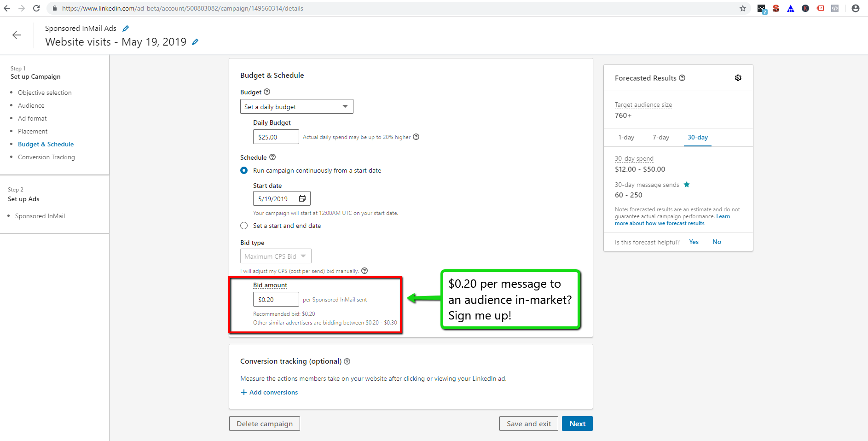Select the Audience step in the left sidebar
The image size is (868, 441).
coord(31,105)
